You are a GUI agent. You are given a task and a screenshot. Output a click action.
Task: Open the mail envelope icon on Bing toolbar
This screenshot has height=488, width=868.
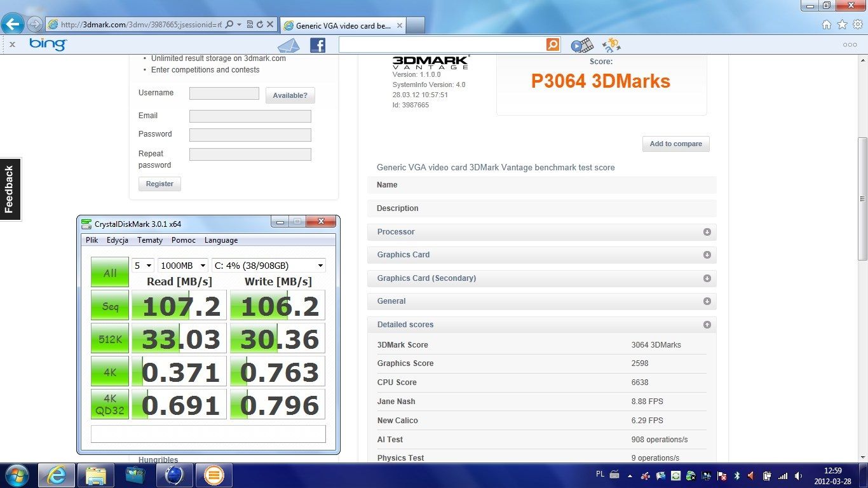coord(288,45)
